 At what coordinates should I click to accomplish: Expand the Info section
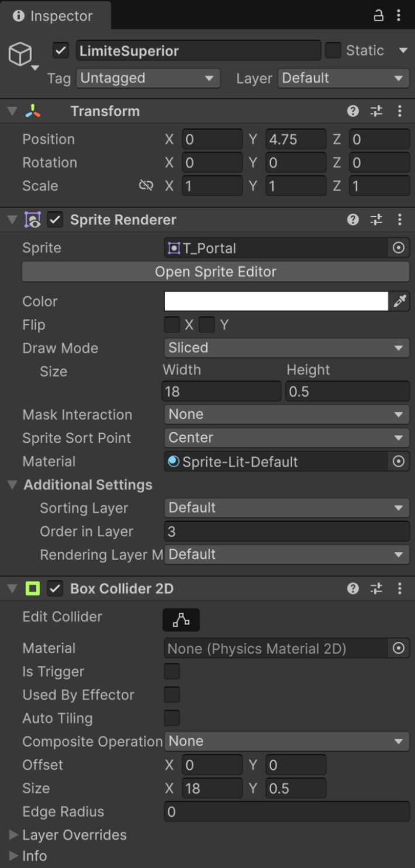pyautogui.click(x=13, y=856)
